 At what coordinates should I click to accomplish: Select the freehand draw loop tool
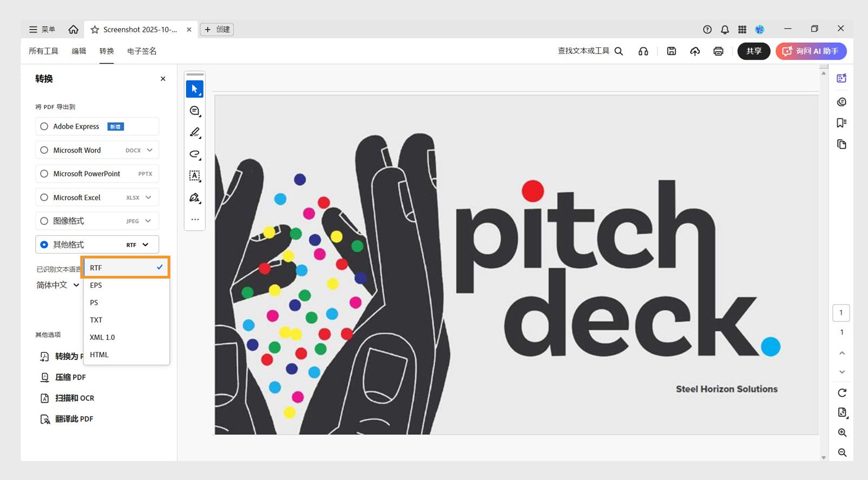(x=195, y=154)
